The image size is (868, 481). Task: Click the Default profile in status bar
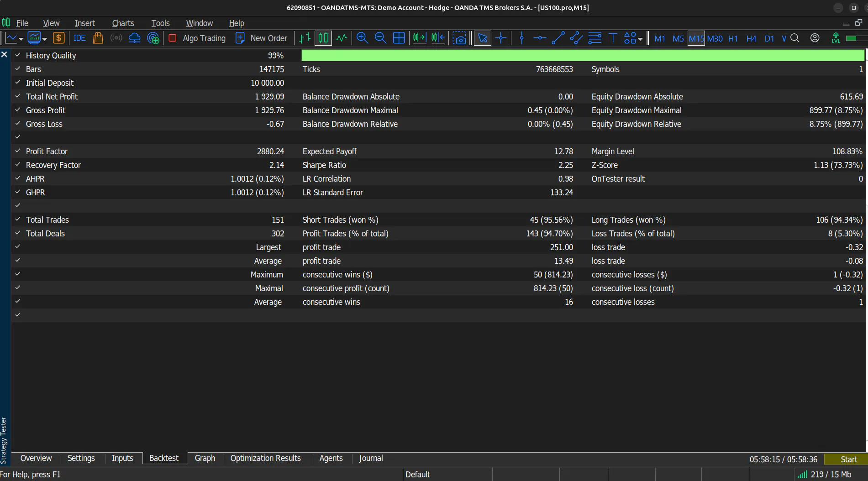click(x=417, y=475)
